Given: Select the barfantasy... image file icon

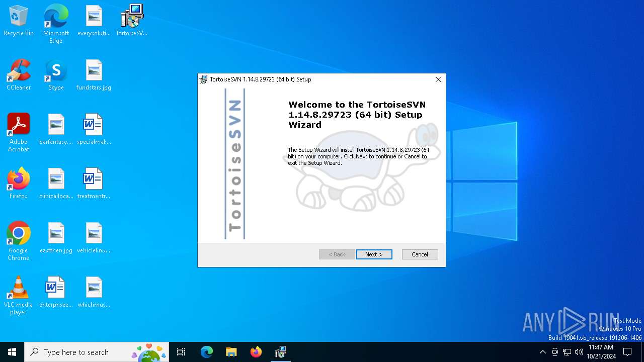Looking at the screenshot, I should [x=56, y=130].
